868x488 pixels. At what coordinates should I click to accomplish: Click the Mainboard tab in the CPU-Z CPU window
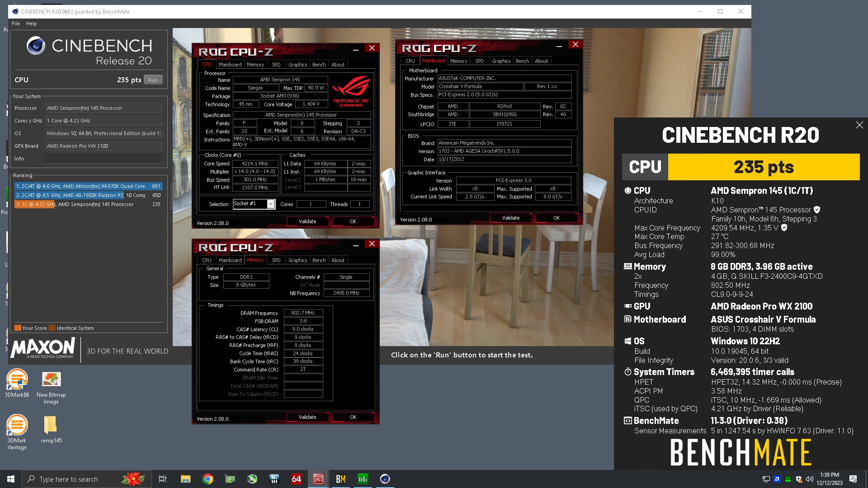(x=230, y=65)
